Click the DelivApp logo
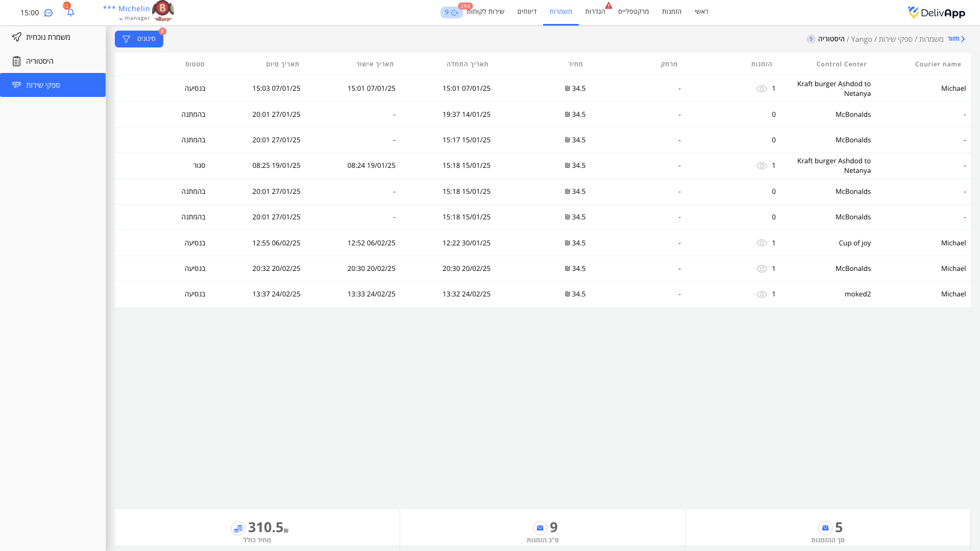 pos(936,13)
